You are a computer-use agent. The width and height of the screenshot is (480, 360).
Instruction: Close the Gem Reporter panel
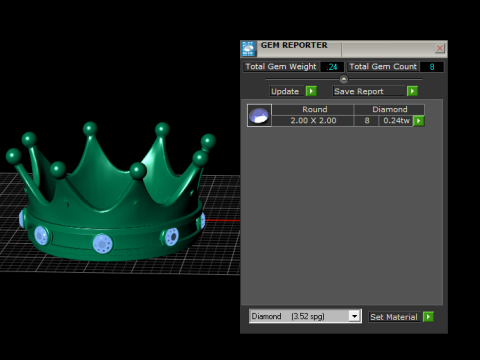[x=440, y=48]
